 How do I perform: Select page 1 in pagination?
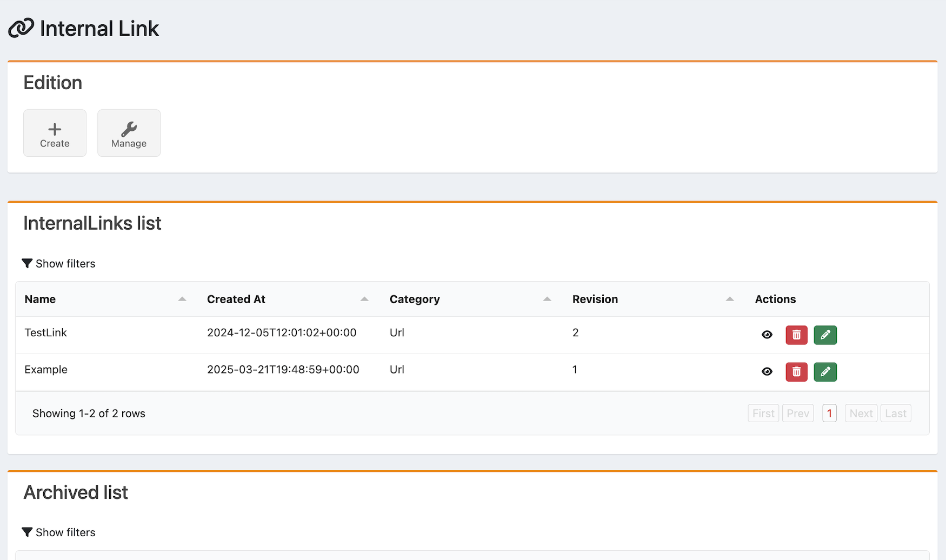(829, 414)
